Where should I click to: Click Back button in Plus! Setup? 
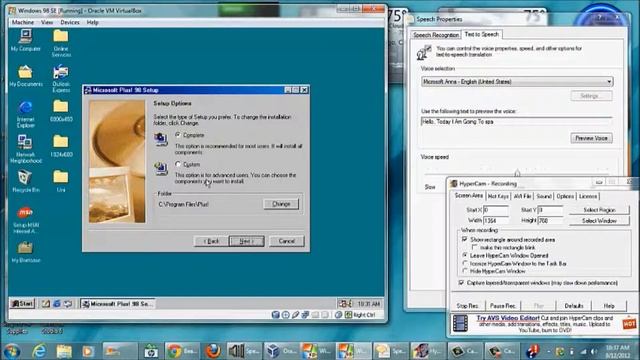pyautogui.click(x=211, y=241)
